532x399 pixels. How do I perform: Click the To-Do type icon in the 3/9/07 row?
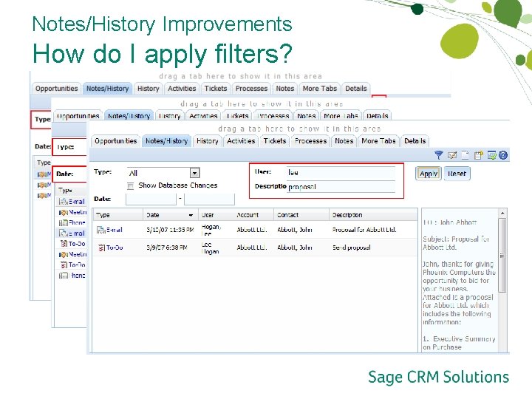point(101,248)
